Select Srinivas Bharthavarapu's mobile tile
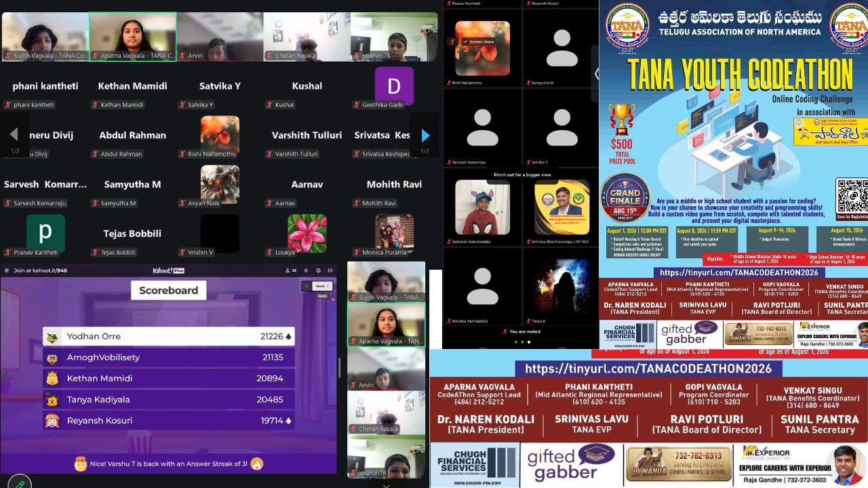 click(x=562, y=207)
